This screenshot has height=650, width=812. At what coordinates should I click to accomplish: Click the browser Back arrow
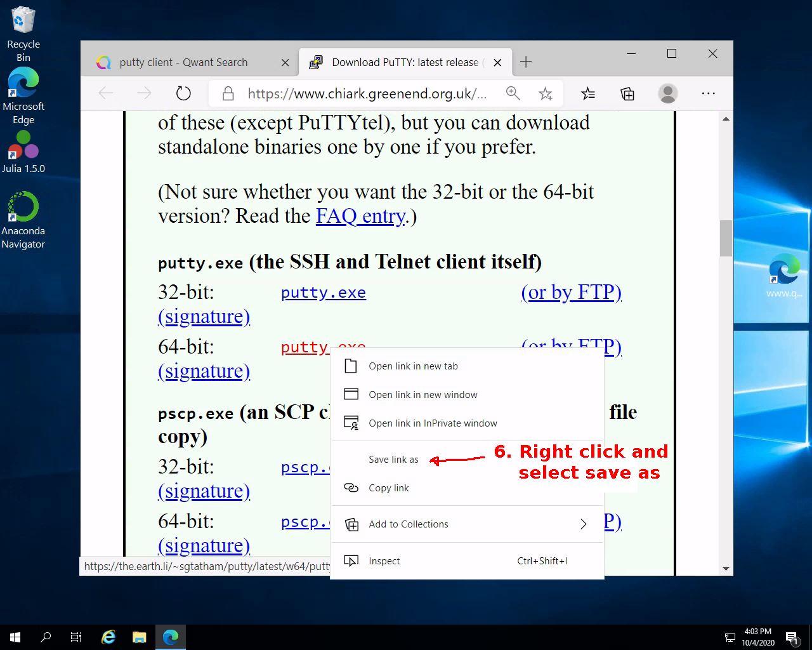click(106, 94)
